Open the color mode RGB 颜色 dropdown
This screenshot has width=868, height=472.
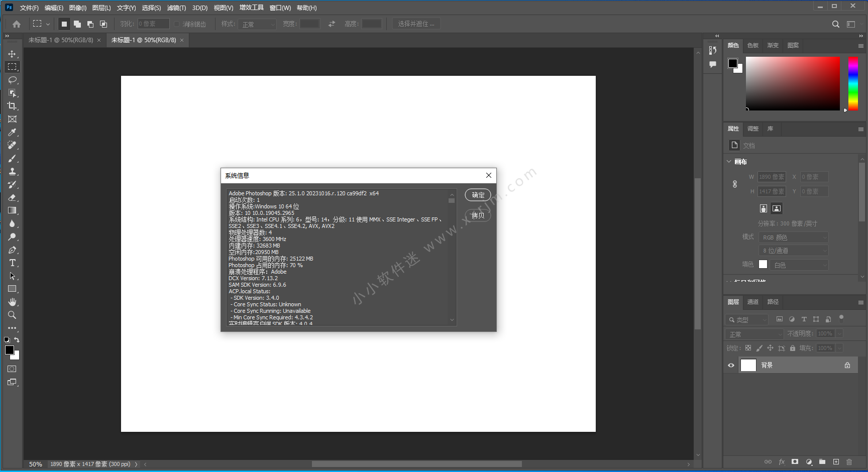793,238
